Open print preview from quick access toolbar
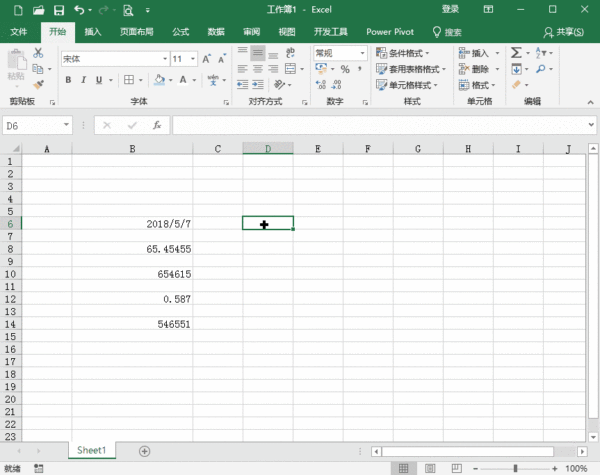This screenshot has height=475, width=600. [x=128, y=10]
